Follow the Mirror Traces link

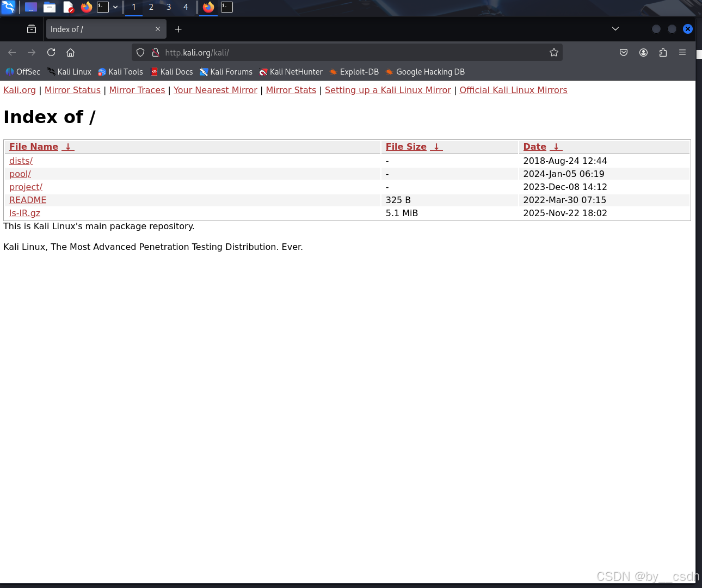137,90
